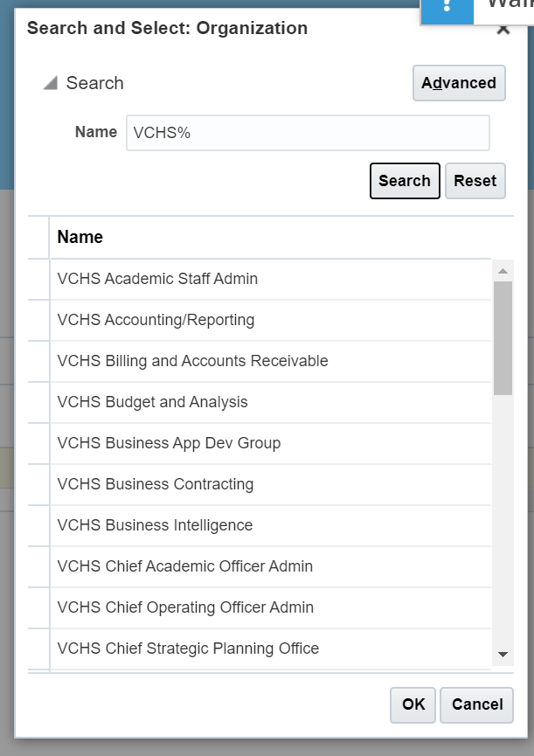
Task: Sort by the Name column header
Action: [x=80, y=237]
